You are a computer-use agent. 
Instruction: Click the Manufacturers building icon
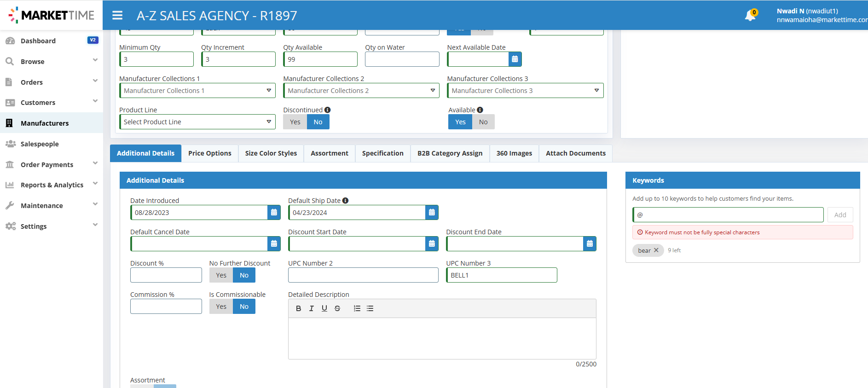(9, 123)
